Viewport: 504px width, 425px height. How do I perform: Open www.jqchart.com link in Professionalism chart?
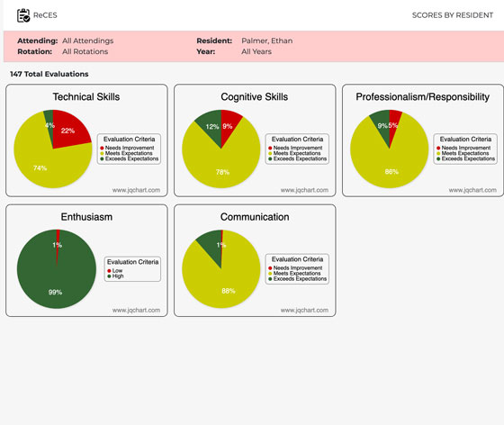coord(472,190)
